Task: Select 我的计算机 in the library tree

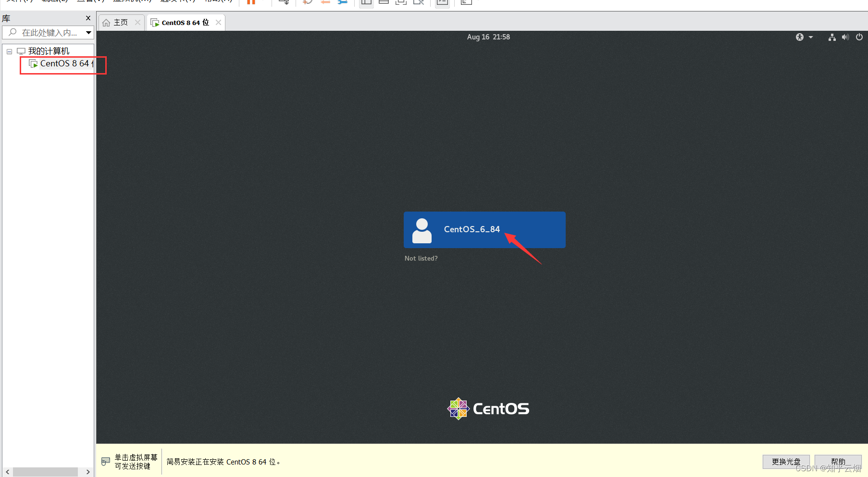Action: pos(49,51)
